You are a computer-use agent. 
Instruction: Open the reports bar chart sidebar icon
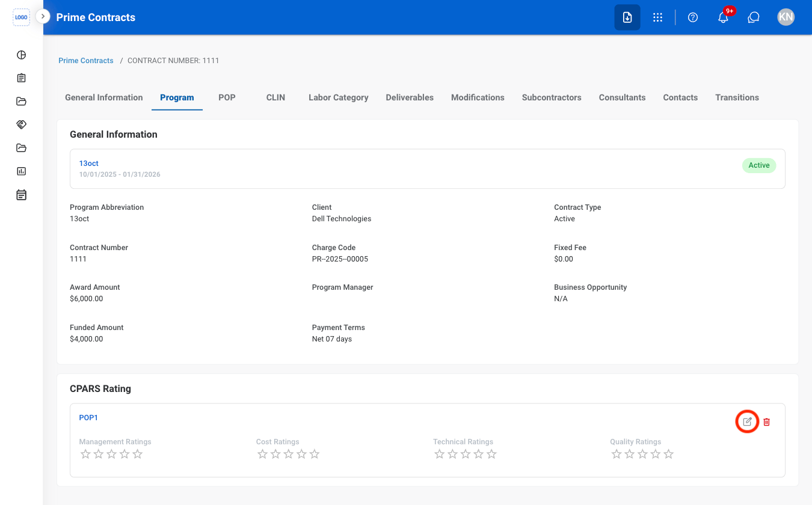pyautogui.click(x=21, y=171)
